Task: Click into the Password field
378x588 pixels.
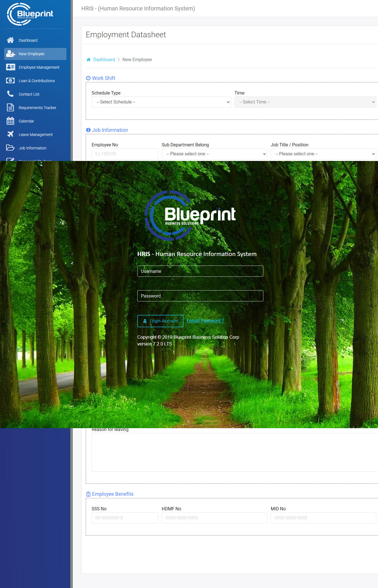Action: point(200,296)
